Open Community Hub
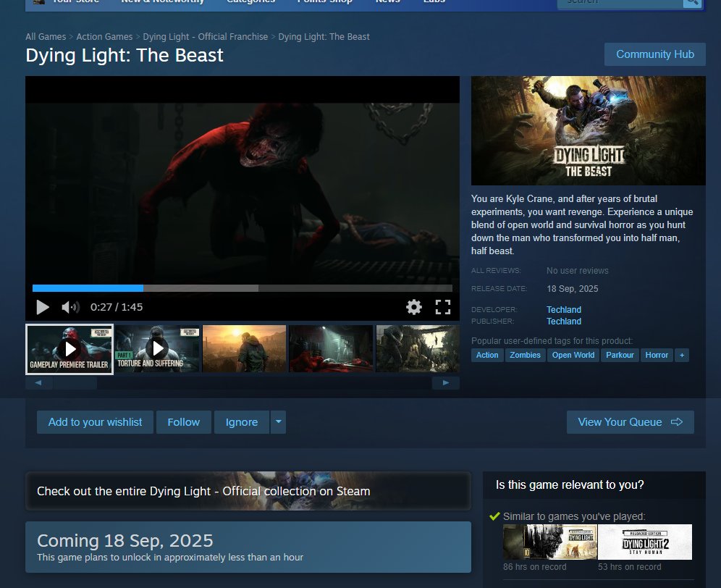Screen dimensions: 721x588 [x=655, y=54]
